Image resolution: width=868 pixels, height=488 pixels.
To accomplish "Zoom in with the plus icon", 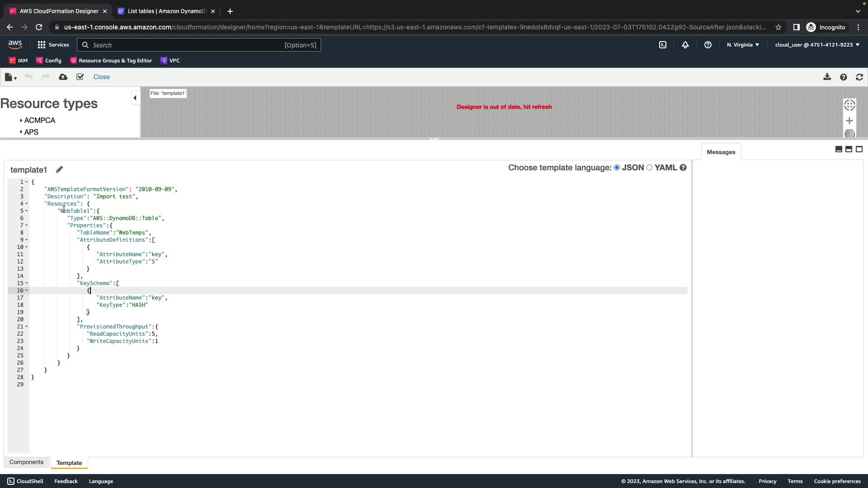I will click(849, 121).
